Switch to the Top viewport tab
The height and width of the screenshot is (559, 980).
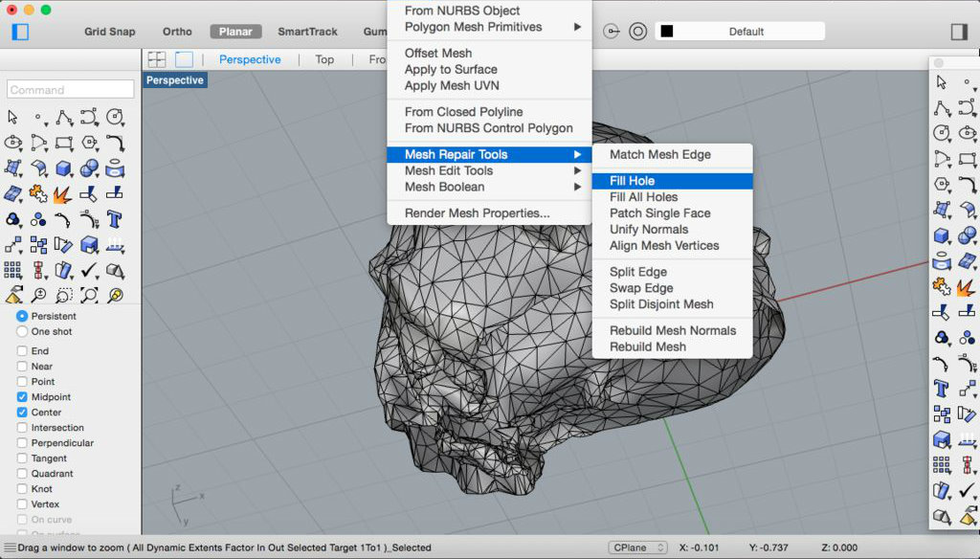(x=324, y=59)
